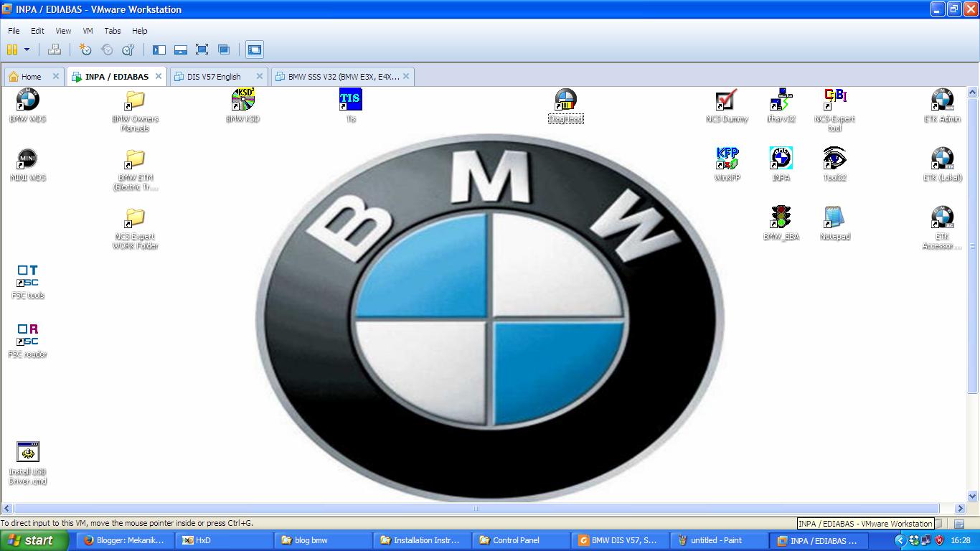Image resolution: width=980 pixels, height=551 pixels.
Task: Expand hidden system tray icons arrow
Action: [900, 540]
